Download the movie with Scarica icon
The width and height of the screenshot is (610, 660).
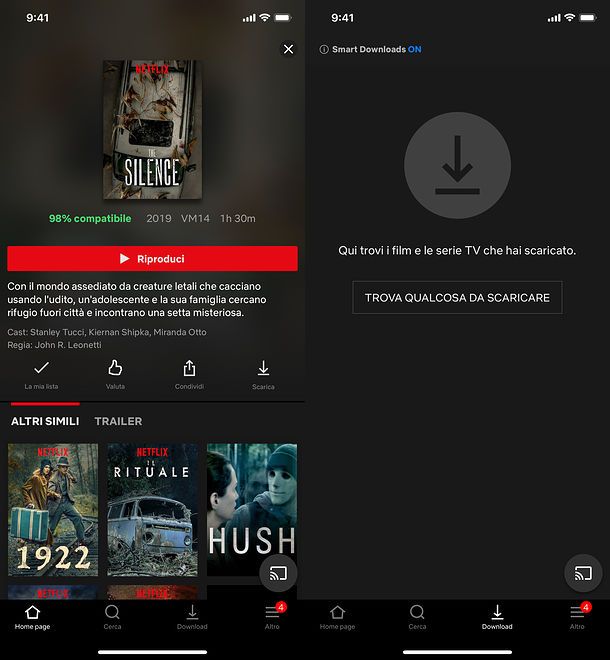263,375
